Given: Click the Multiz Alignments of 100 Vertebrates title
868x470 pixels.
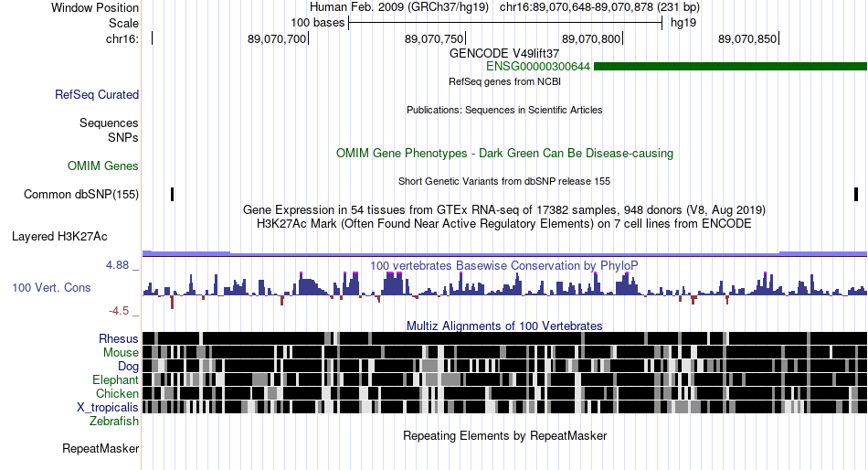Looking at the screenshot, I should pyautogui.click(x=504, y=326).
